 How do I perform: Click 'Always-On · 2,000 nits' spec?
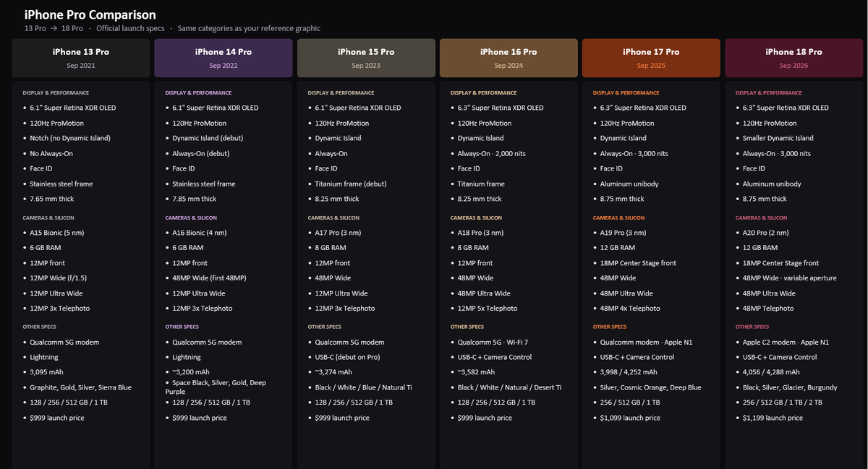491,153
